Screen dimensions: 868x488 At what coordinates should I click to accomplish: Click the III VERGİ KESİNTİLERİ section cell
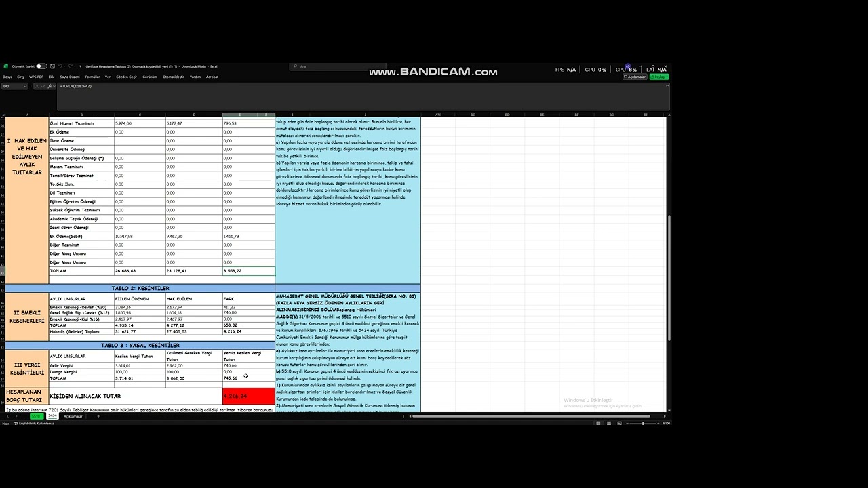click(27, 369)
